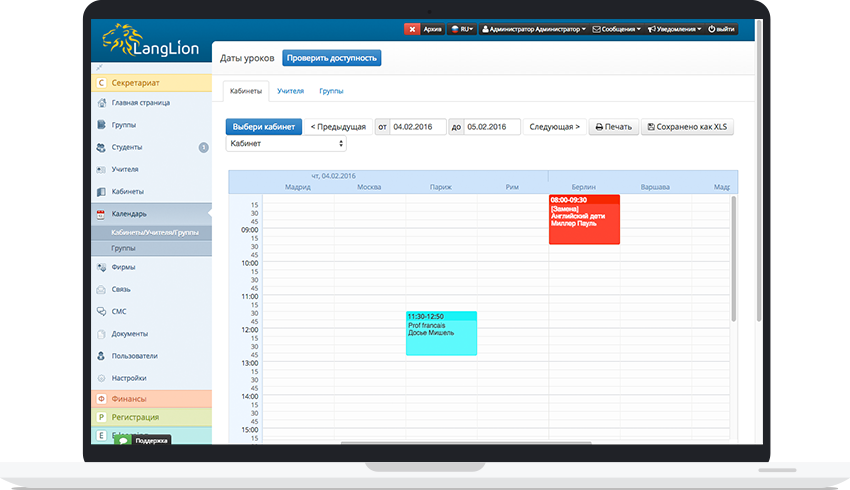Click the Выбери кабинет button
Image resolution: width=850 pixels, height=490 pixels.
click(x=264, y=127)
